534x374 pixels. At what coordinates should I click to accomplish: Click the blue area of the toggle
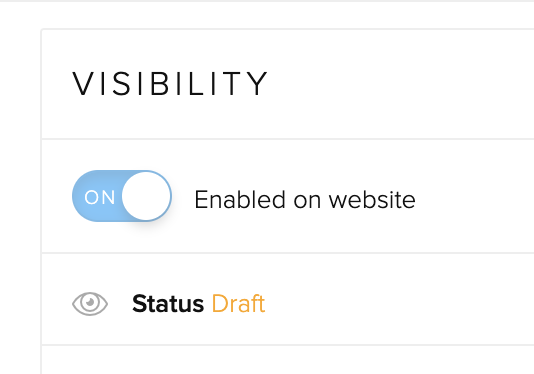tap(97, 196)
